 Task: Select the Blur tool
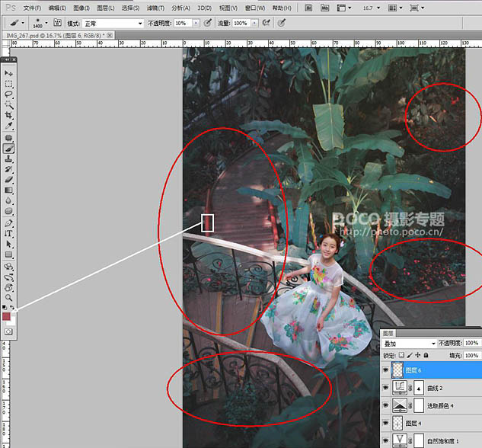click(8, 201)
